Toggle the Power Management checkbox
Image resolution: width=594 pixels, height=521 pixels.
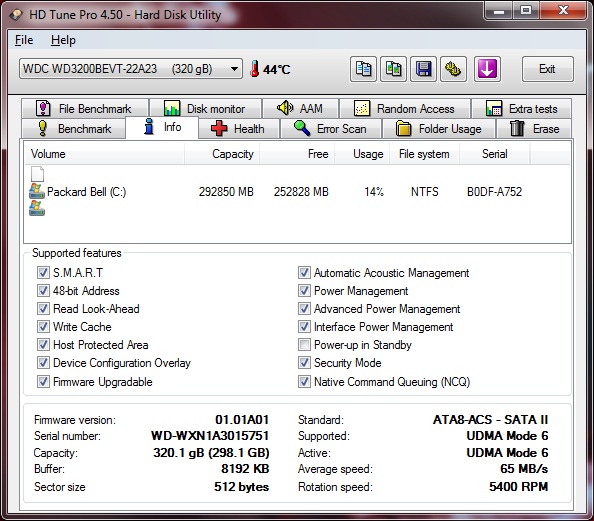[x=304, y=291]
